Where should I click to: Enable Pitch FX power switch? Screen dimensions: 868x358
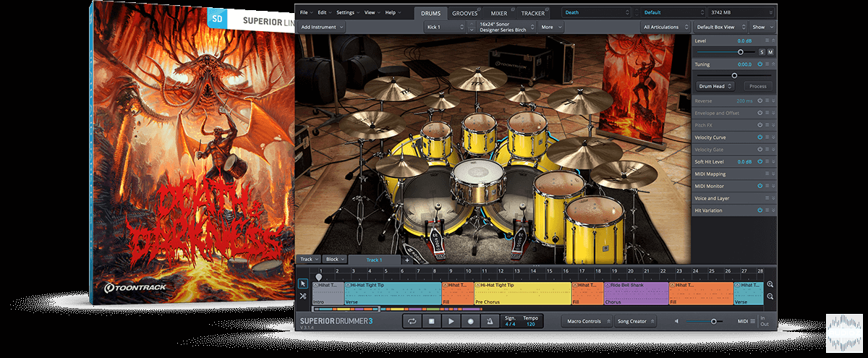760,125
